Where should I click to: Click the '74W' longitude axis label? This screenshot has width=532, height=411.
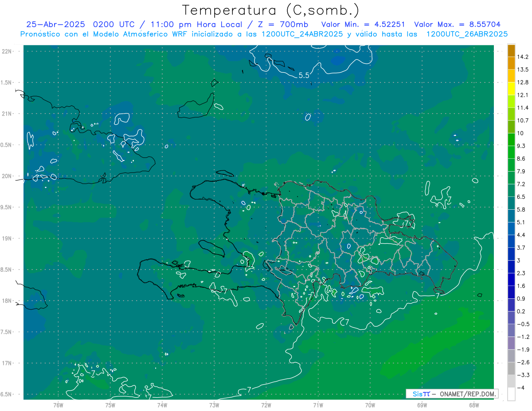coord(162,405)
